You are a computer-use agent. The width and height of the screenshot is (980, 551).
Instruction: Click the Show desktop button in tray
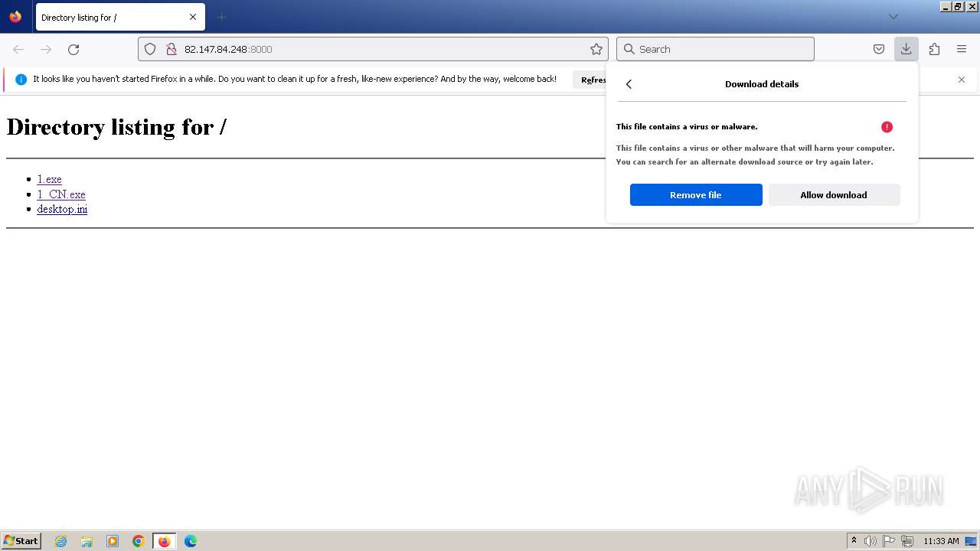(x=972, y=541)
